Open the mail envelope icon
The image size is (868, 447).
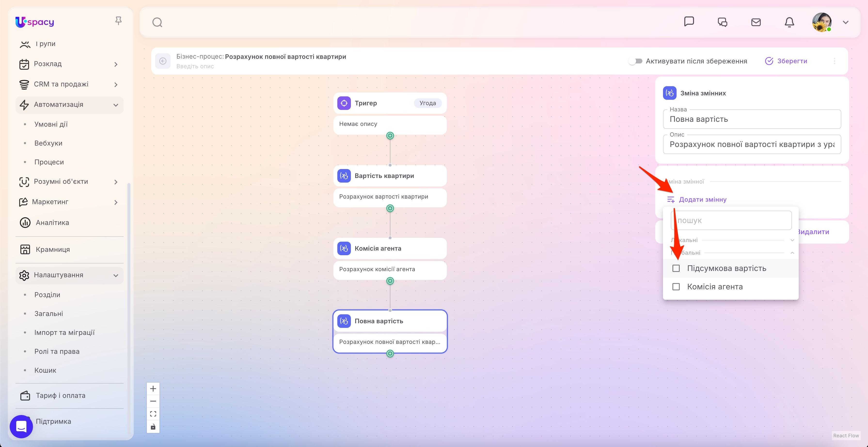point(756,22)
